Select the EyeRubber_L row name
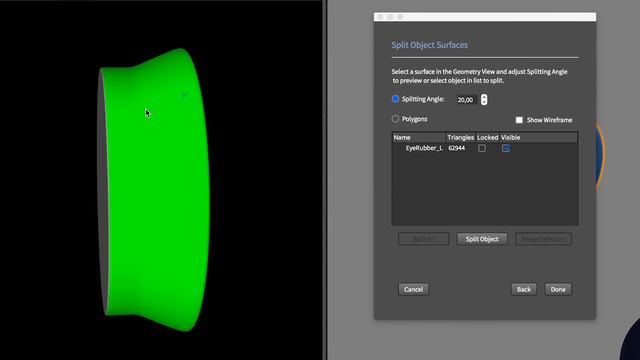Image resolution: width=640 pixels, height=360 pixels. coord(424,148)
